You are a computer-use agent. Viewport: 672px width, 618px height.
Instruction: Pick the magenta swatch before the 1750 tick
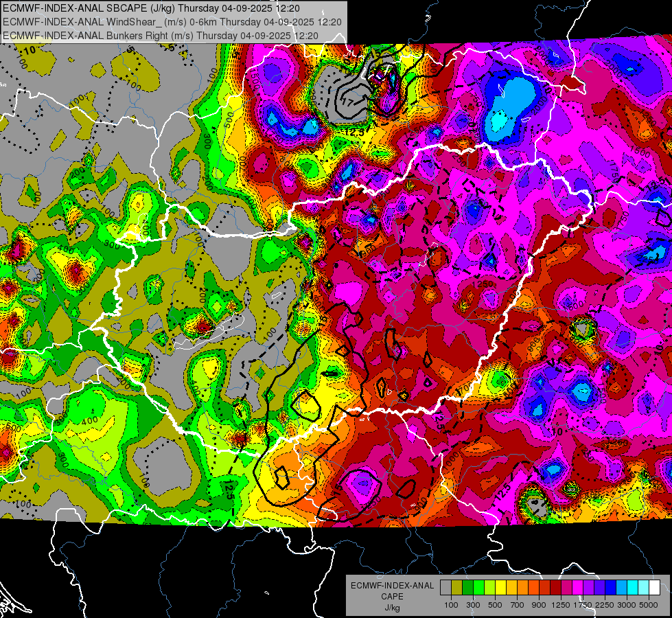(578, 588)
